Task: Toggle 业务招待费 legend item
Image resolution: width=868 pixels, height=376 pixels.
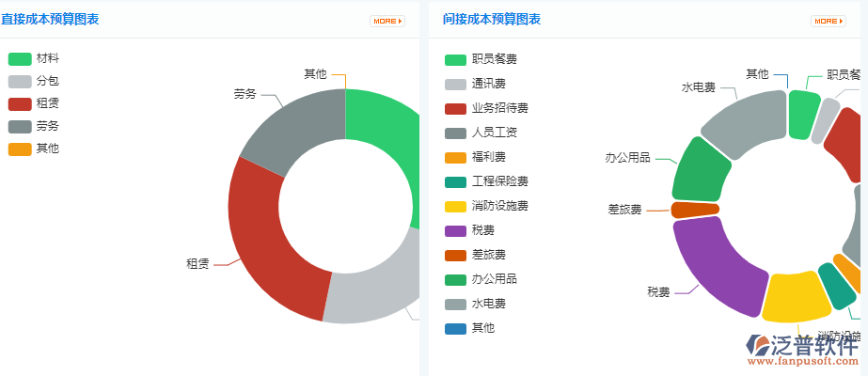Action: click(x=486, y=108)
